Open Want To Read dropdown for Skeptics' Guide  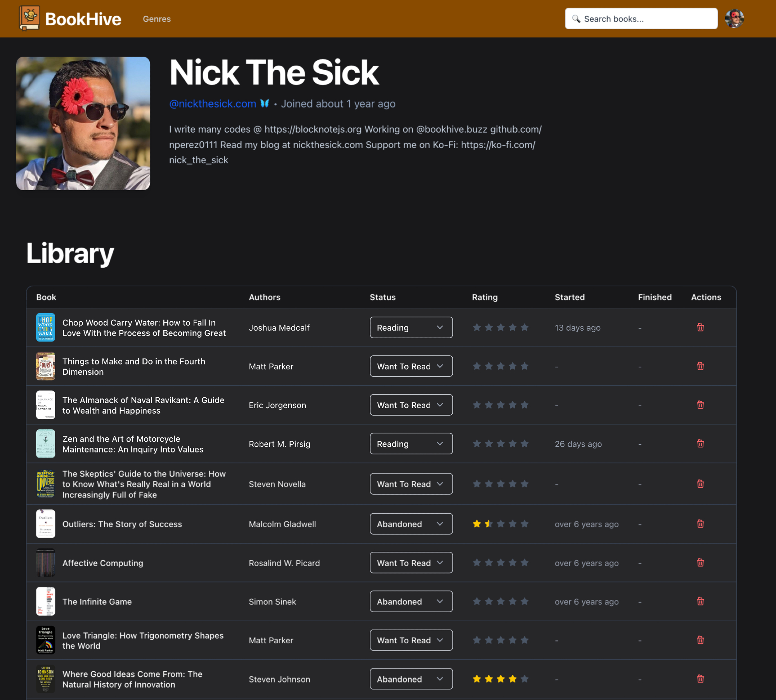(411, 484)
